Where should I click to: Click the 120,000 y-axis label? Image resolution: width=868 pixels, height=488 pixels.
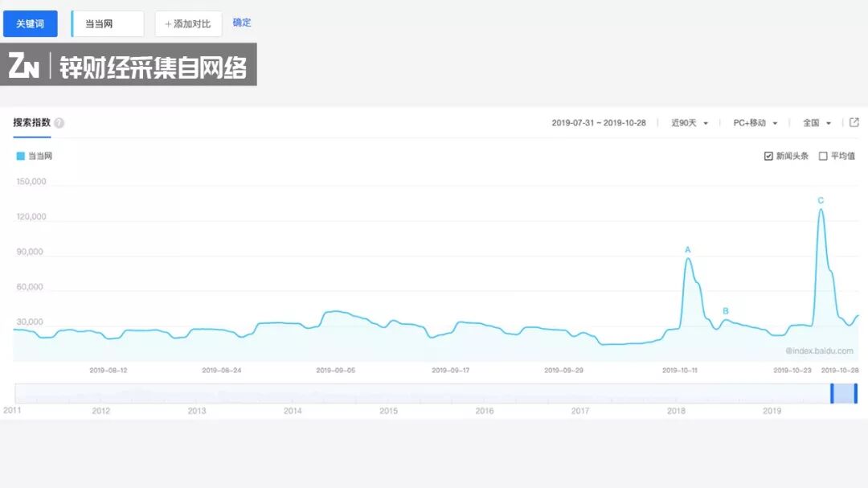pyautogui.click(x=31, y=216)
